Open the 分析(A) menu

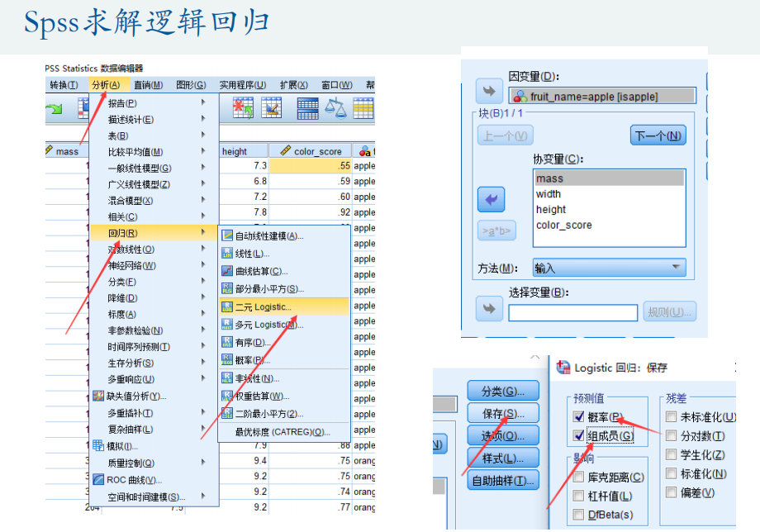[x=106, y=85]
